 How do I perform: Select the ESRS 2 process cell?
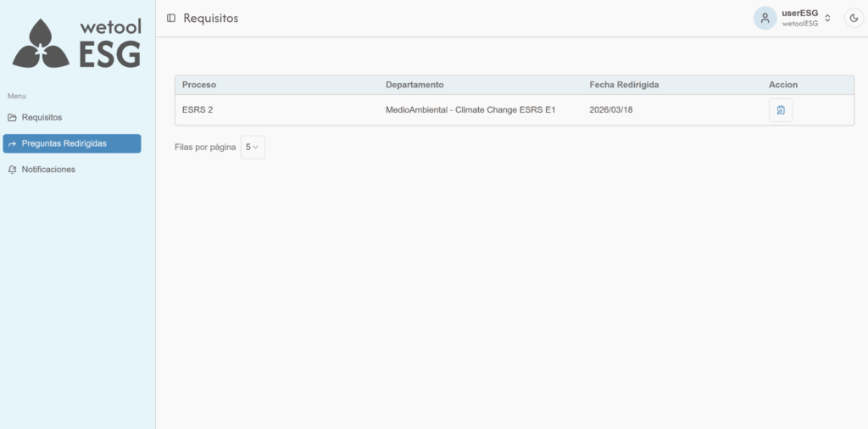[x=198, y=109]
